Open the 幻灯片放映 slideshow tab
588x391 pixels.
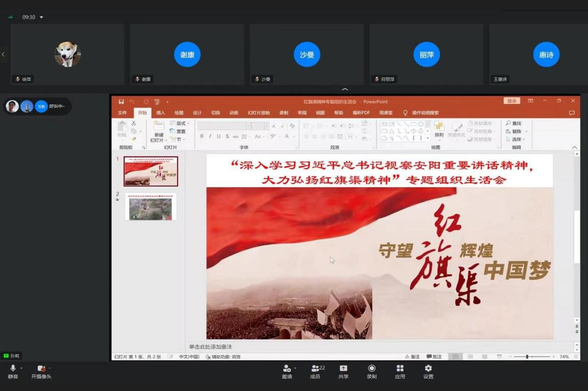(x=258, y=113)
